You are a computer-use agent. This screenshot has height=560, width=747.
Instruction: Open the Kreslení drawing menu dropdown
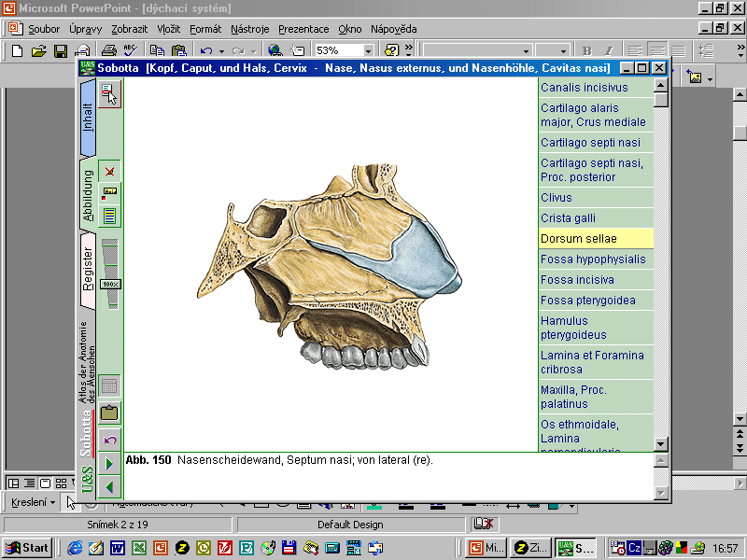(x=33, y=502)
